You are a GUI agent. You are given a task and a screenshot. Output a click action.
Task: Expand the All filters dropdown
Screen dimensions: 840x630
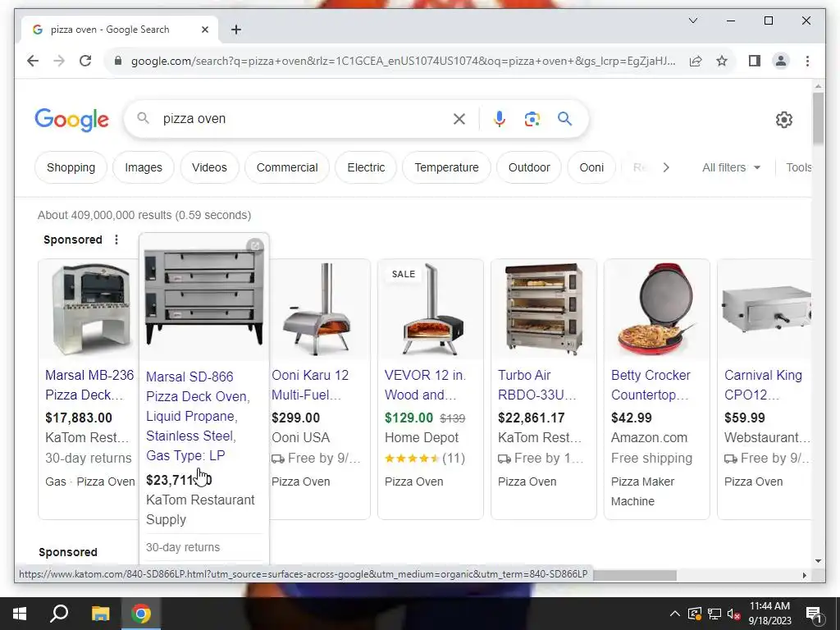(731, 167)
